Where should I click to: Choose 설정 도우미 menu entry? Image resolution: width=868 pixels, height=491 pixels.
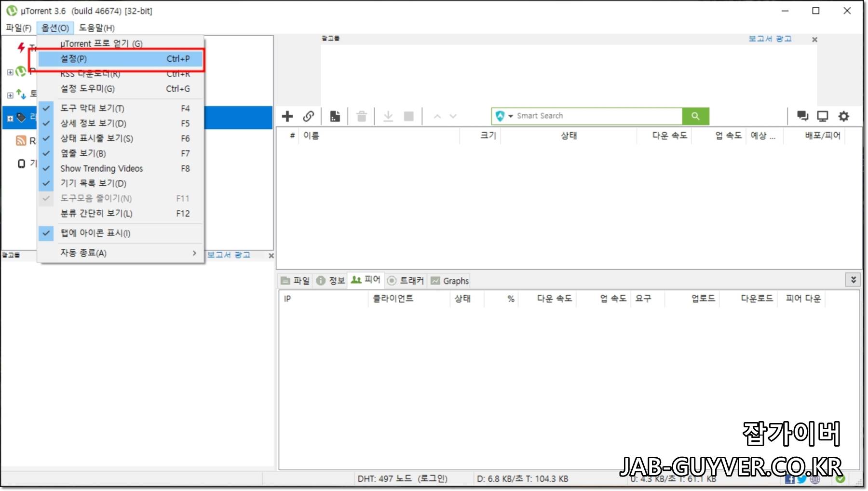121,89
